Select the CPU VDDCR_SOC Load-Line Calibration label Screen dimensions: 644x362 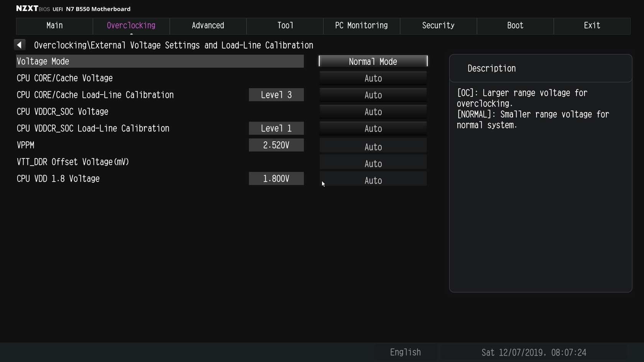[93, 128]
